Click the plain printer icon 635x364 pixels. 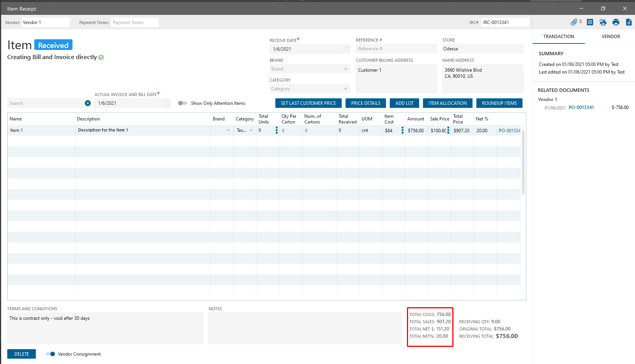616,22
